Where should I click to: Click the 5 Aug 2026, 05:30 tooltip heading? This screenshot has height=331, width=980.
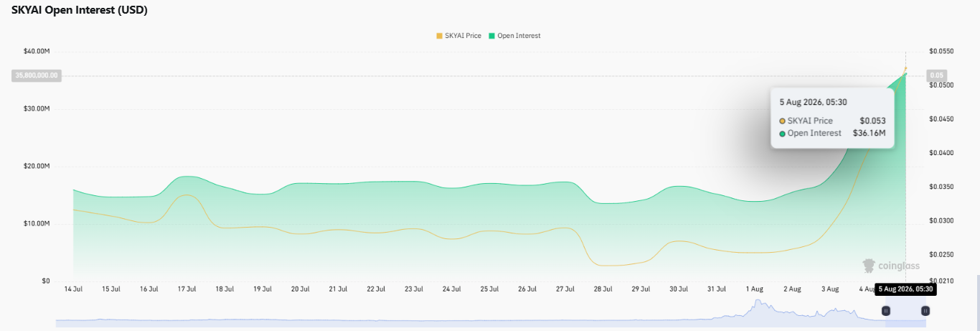813,102
